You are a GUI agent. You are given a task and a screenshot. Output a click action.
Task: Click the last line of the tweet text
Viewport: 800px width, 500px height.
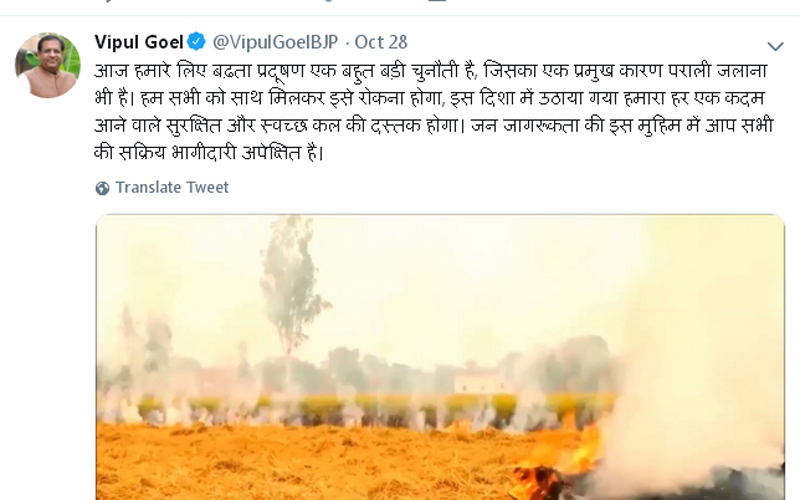pyautogui.click(x=209, y=153)
